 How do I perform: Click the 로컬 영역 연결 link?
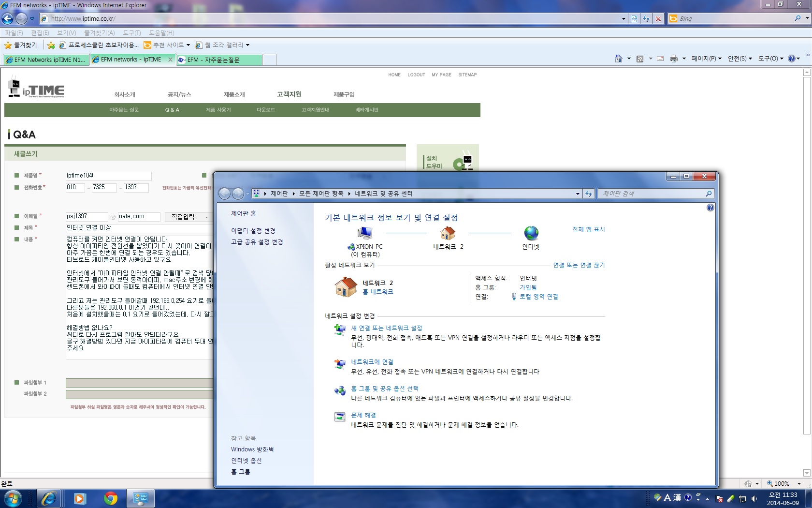click(539, 297)
